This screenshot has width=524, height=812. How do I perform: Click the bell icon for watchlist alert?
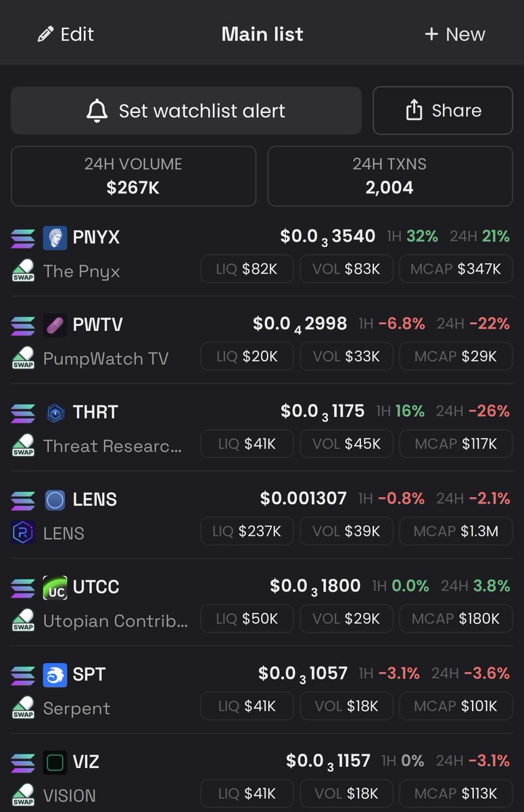[x=97, y=111]
